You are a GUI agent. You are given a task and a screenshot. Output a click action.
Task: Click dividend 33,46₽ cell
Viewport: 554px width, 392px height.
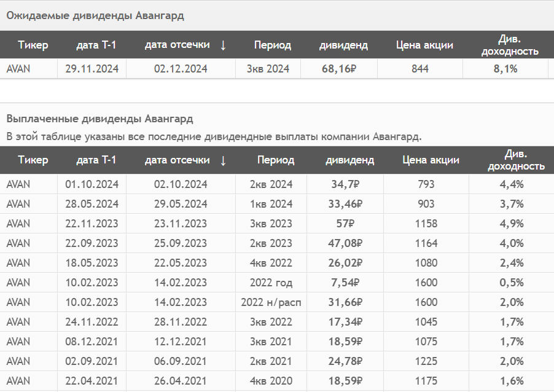[x=345, y=204]
